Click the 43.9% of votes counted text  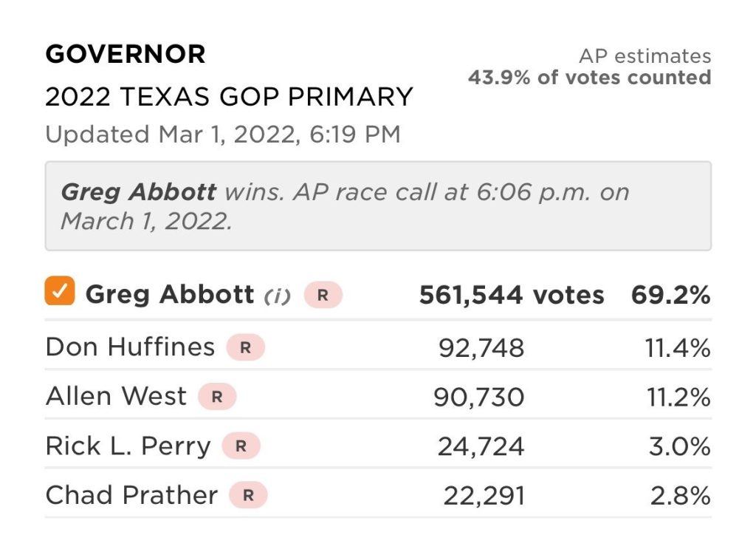[x=589, y=77]
